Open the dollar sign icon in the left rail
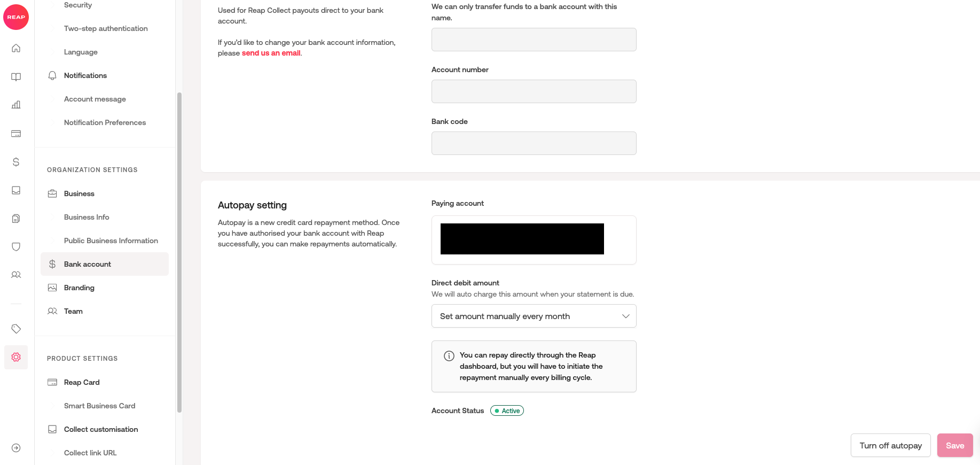 click(16, 162)
